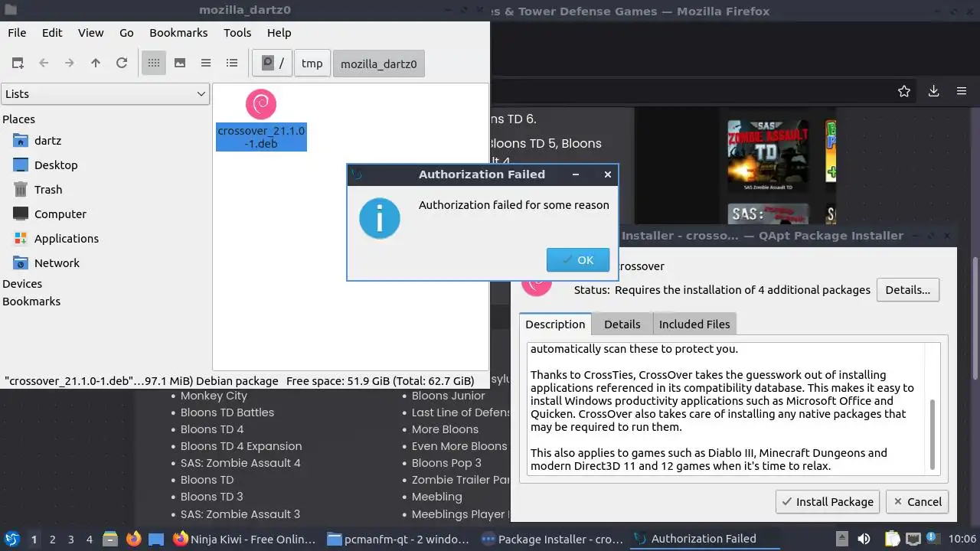Go forward in file manager
The width and height of the screenshot is (980, 551).
70,63
